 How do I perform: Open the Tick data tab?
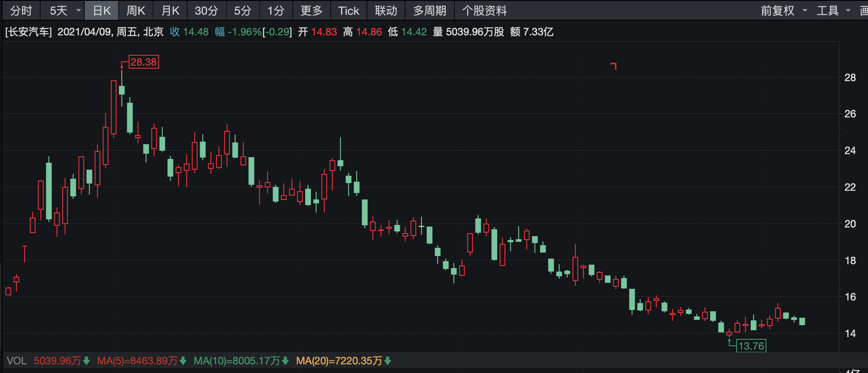click(x=348, y=10)
